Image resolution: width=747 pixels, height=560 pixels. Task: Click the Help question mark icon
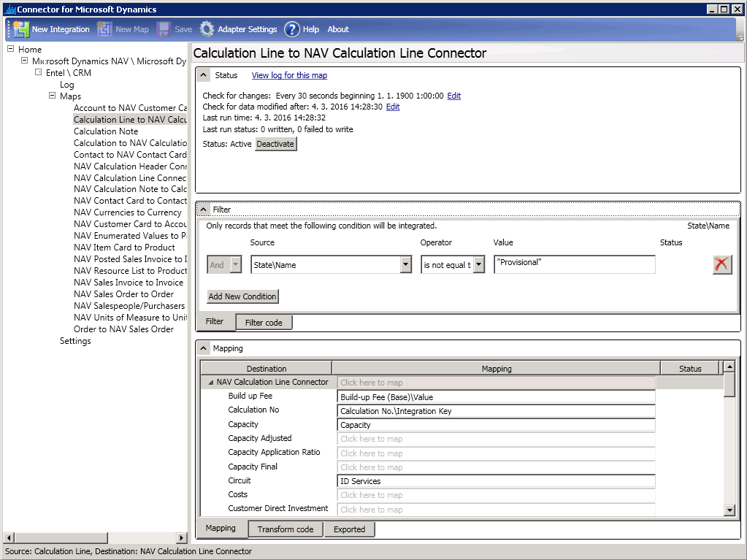292,29
